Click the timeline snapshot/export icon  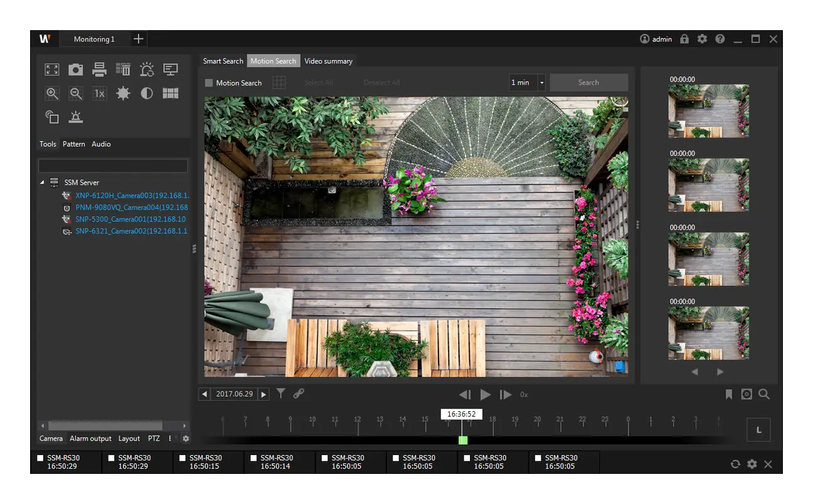tap(747, 394)
